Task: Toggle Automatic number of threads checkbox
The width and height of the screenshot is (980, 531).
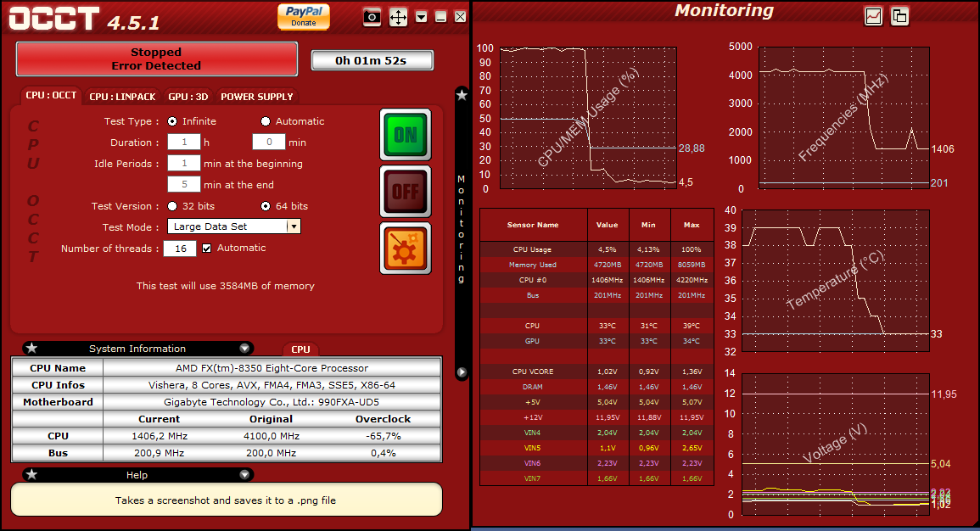Action: [x=207, y=248]
